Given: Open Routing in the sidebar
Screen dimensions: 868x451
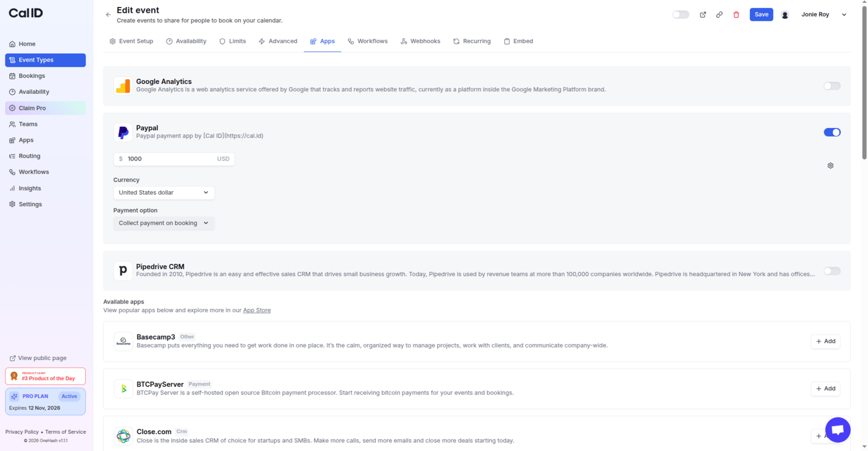Looking at the screenshot, I should 46,156.
